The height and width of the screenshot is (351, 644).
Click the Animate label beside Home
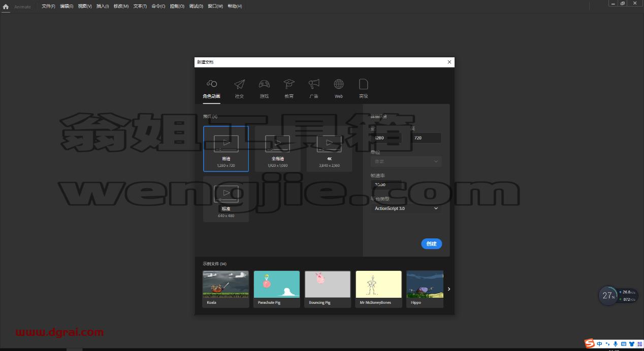click(22, 7)
